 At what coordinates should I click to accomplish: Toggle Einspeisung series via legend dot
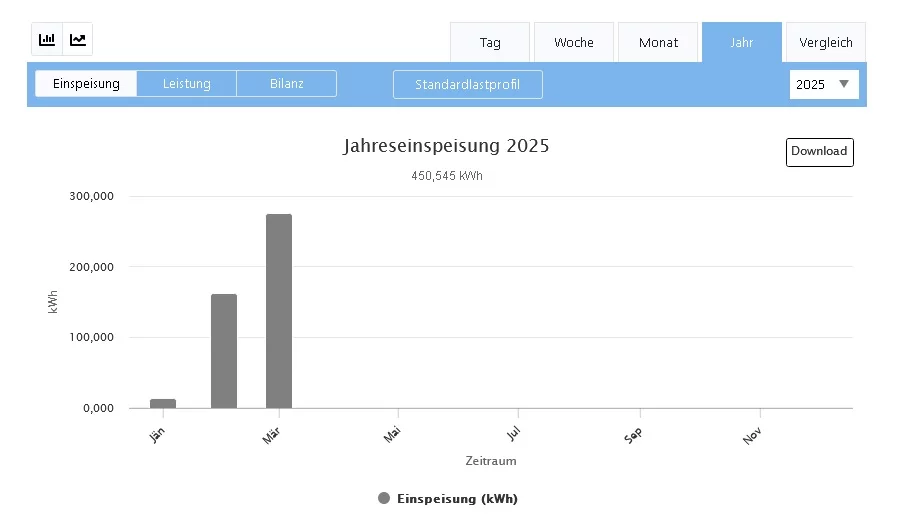(384, 498)
